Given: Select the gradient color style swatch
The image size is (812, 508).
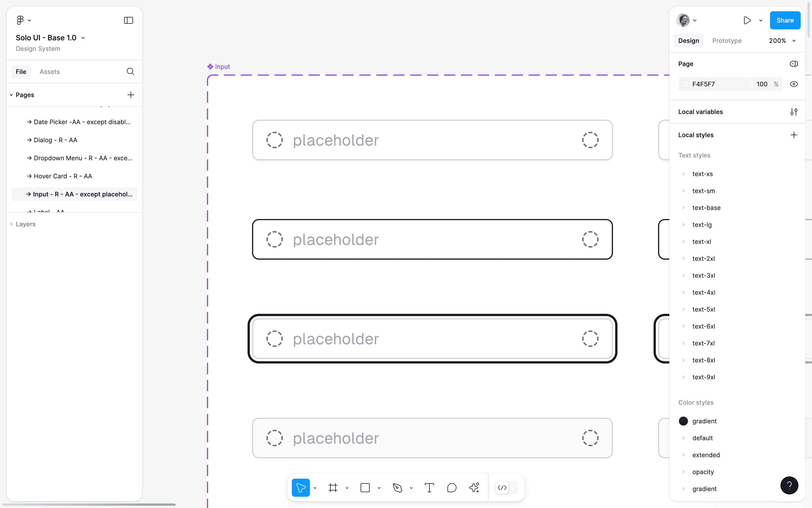Looking at the screenshot, I should click(683, 421).
